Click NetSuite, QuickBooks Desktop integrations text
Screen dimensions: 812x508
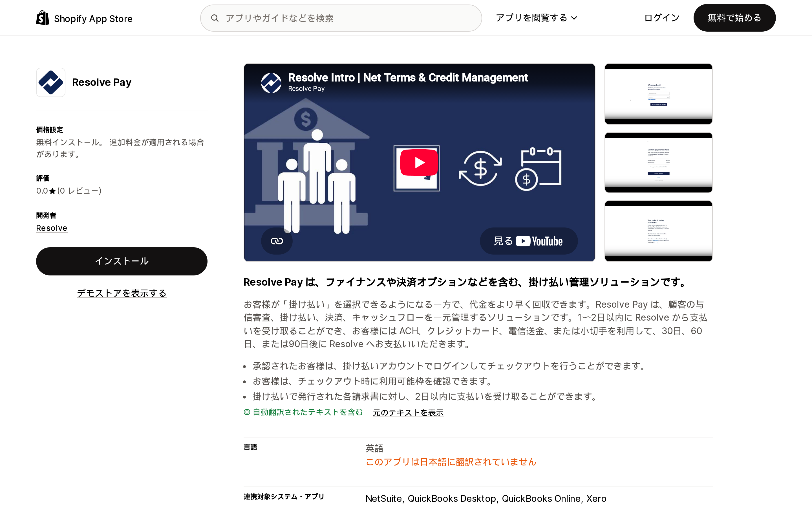[x=486, y=498]
